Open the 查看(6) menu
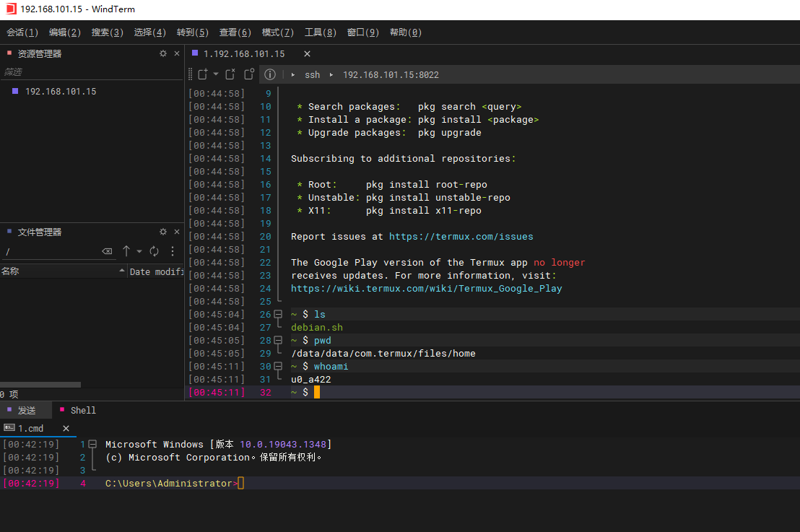800x532 pixels. (235, 32)
